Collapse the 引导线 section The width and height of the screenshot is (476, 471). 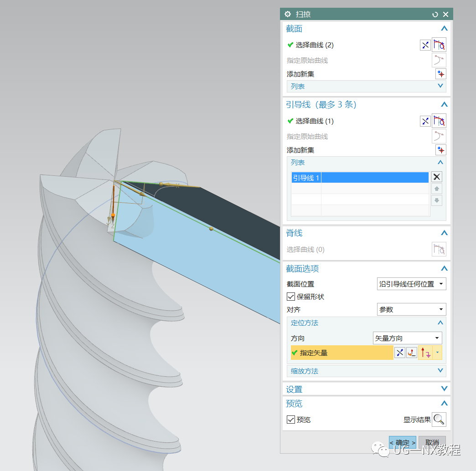[444, 105]
